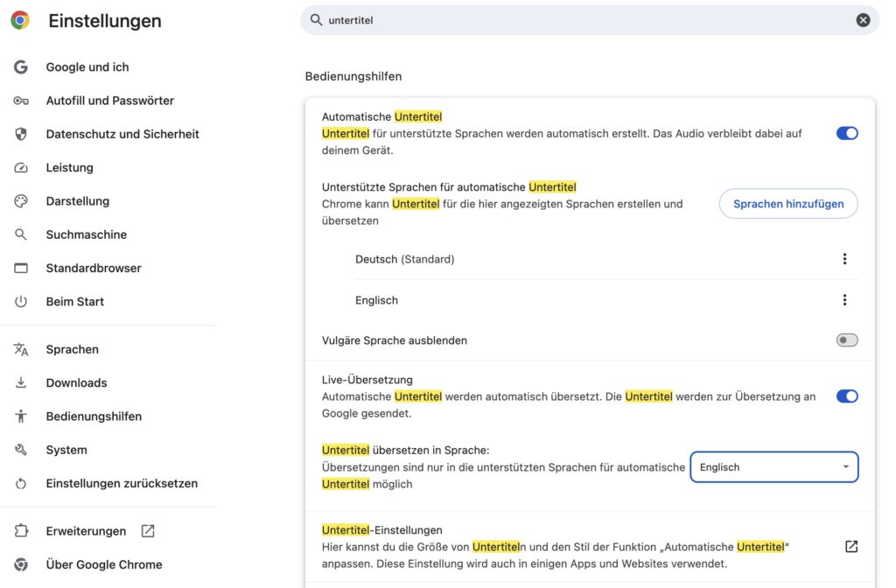Screen dimensions: 896x588
Task: Open the Englisch translation language dropdown
Action: (773, 467)
